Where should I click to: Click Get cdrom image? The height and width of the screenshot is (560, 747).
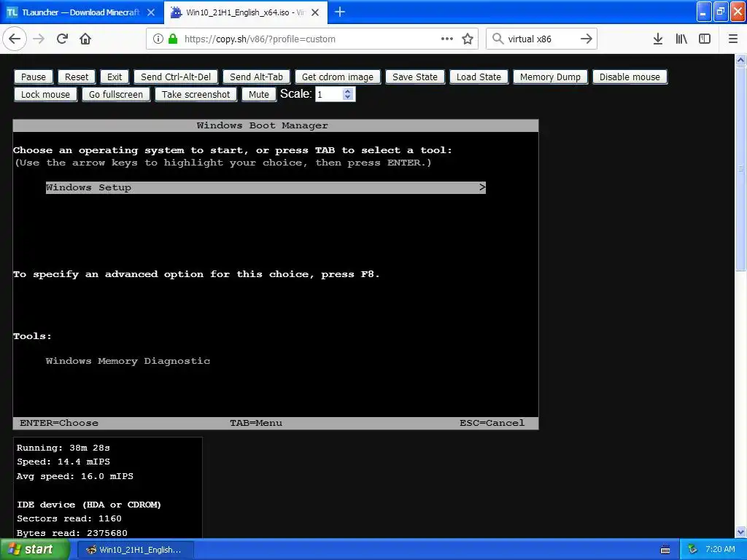click(338, 77)
